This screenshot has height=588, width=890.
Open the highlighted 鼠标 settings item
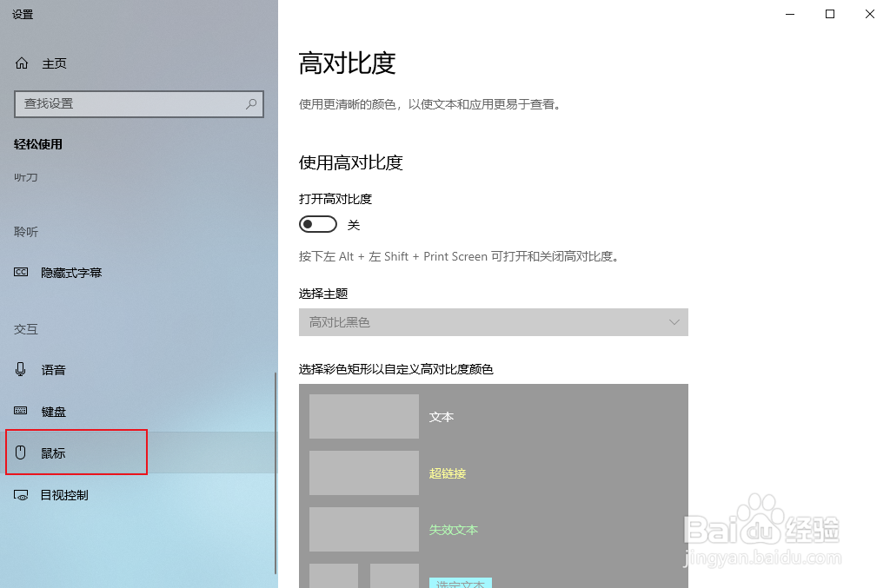pyautogui.click(x=54, y=452)
